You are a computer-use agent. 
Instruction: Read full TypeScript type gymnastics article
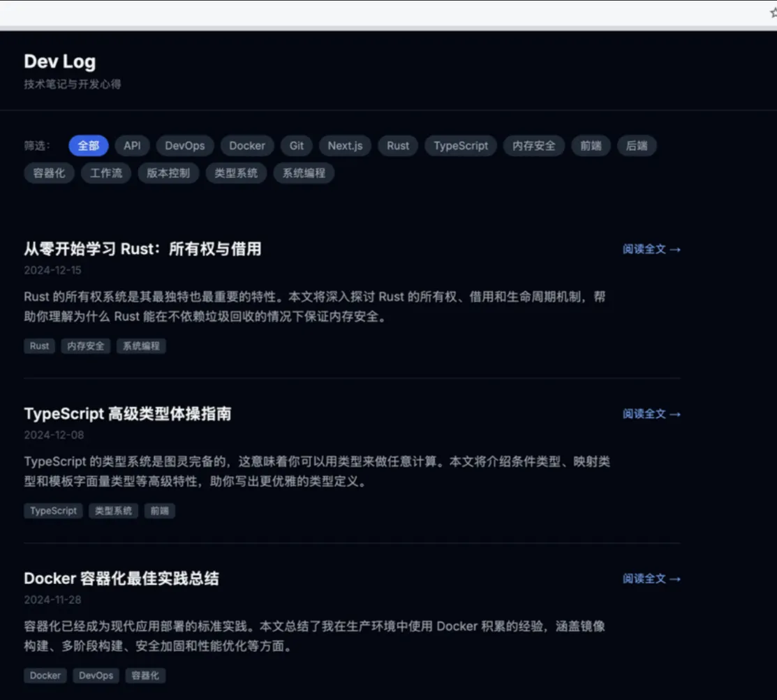[x=651, y=414]
